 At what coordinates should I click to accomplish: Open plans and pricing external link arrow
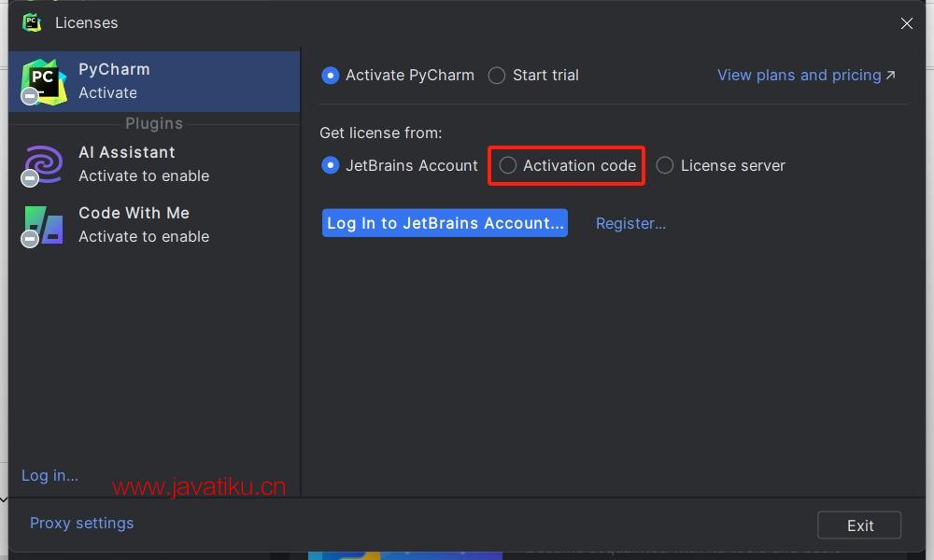(890, 75)
